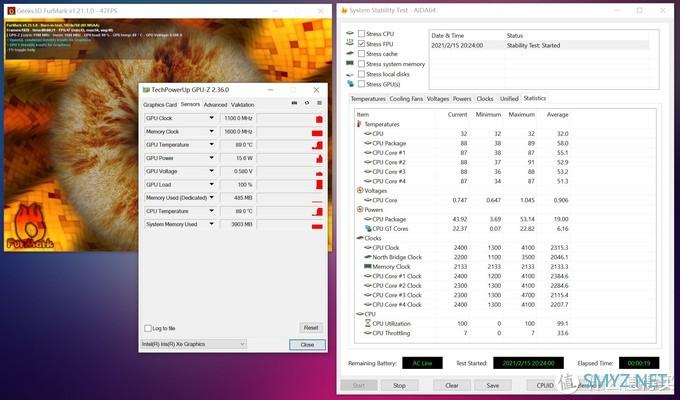Select the CPU Core #2 temperature row
The height and width of the screenshot is (400, 680).
tap(464, 162)
